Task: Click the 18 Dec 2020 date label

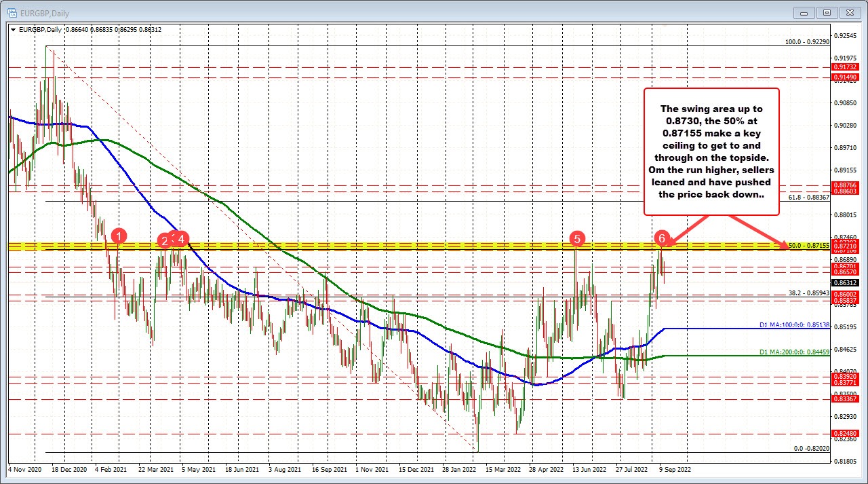Action: click(71, 468)
